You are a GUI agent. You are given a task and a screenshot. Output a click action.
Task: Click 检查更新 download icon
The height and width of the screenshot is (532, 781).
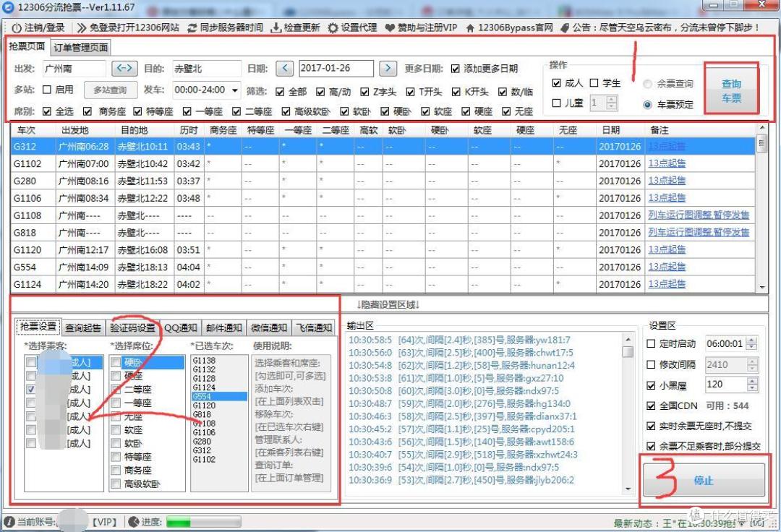click(x=276, y=28)
